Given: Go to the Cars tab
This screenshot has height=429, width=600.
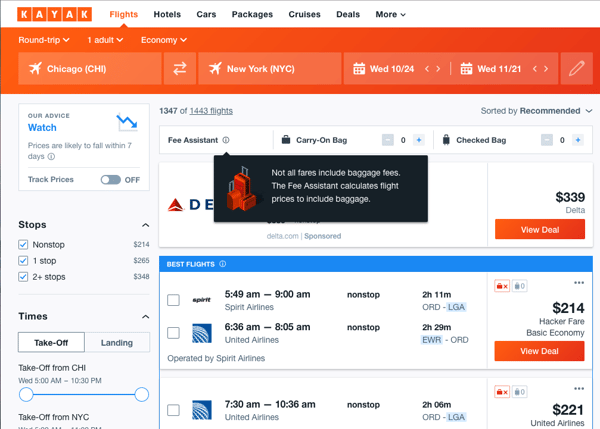Looking at the screenshot, I should (x=206, y=15).
